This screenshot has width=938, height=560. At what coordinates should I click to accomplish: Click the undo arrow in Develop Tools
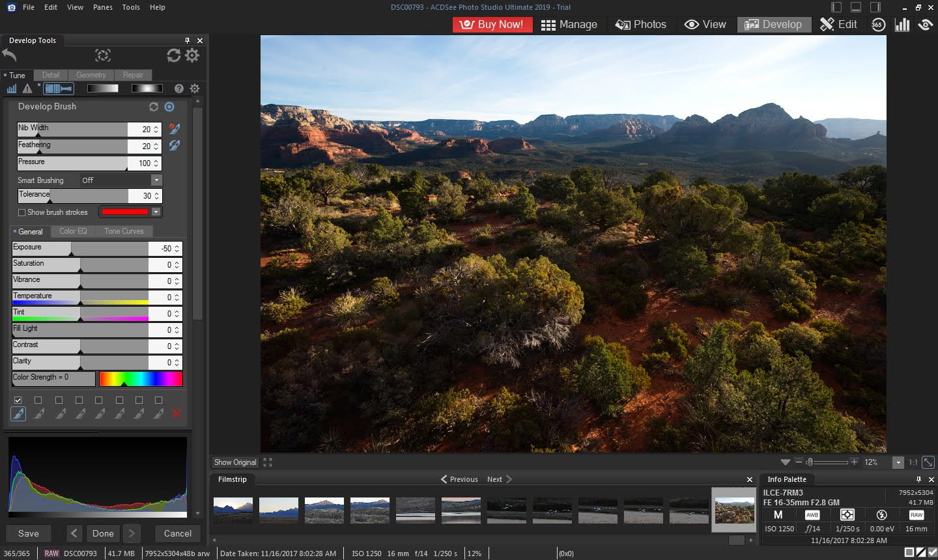click(x=8, y=55)
